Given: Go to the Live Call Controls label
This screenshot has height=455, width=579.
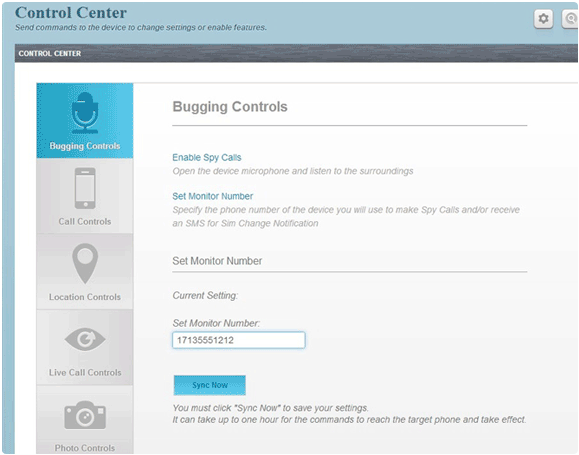Looking at the screenshot, I should click(85, 372).
